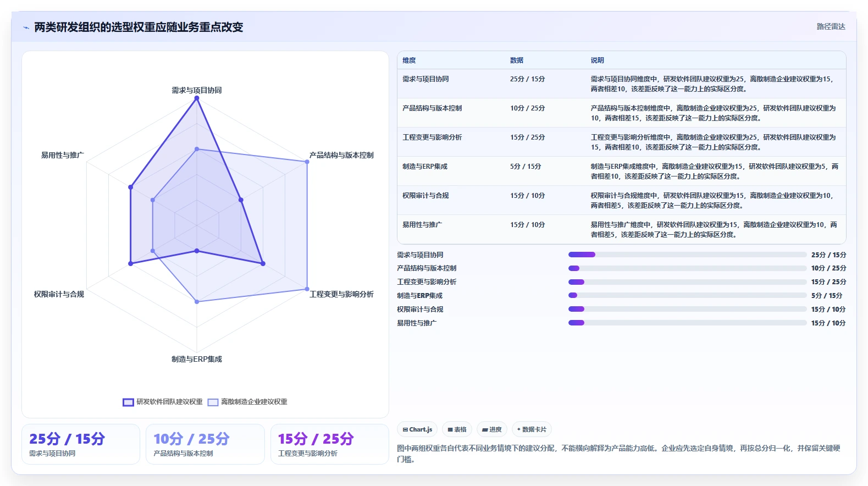Click the 工程变更与影响分析 progress bar
Screen dimensions: 868x486
point(687,282)
